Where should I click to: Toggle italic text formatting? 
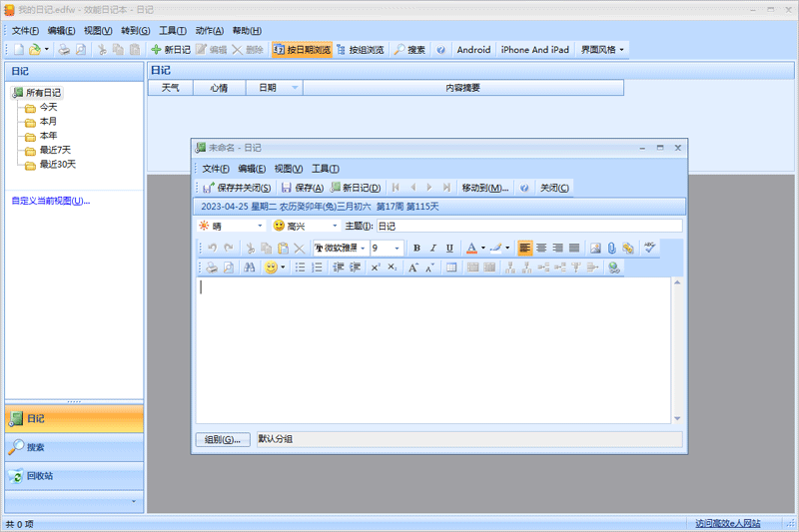pos(433,248)
